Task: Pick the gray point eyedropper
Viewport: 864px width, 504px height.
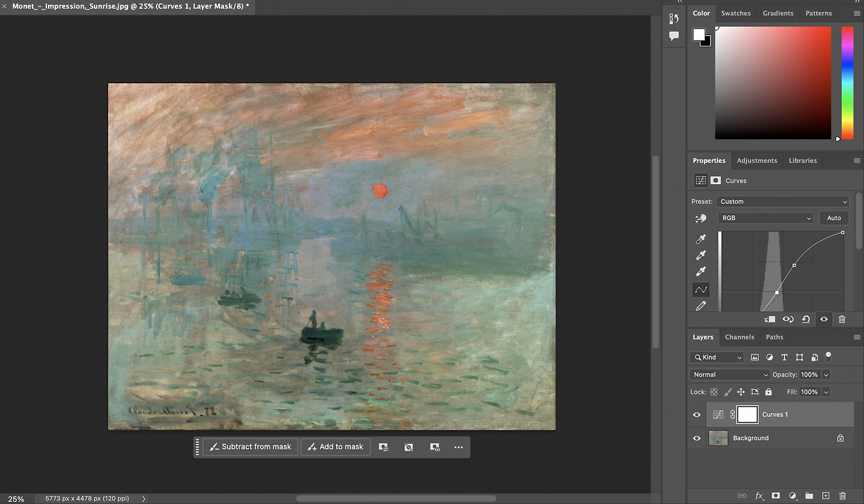Action: click(x=701, y=256)
